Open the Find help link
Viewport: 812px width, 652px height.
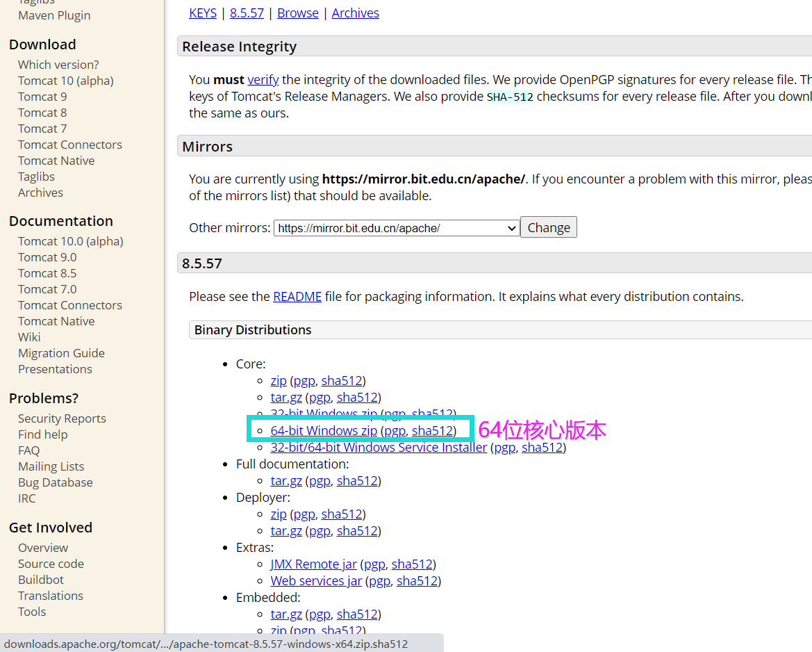(43, 435)
